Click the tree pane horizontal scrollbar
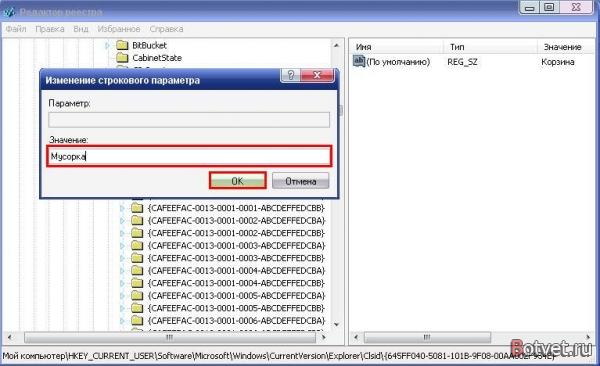Screen dimensions: 600x366 (x=170, y=337)
